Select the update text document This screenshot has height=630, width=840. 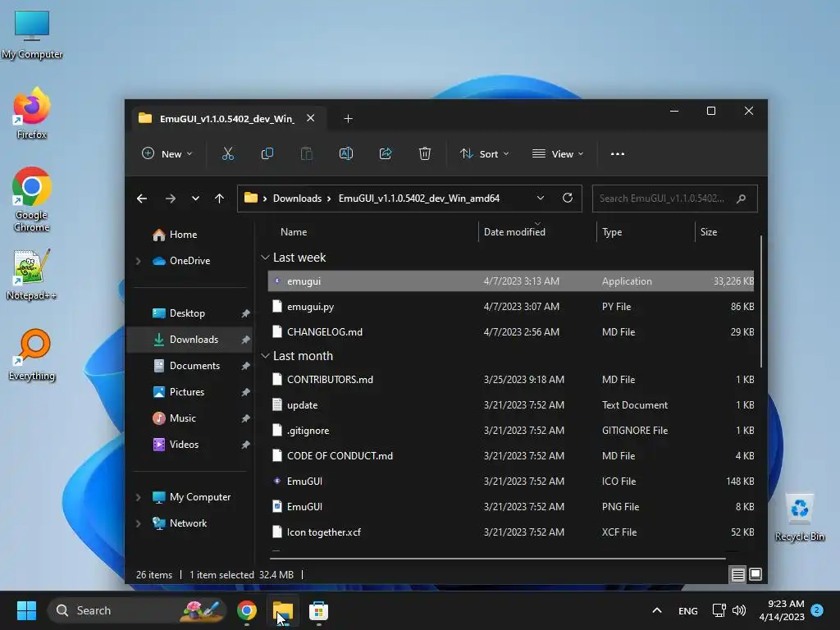point(510,405)
